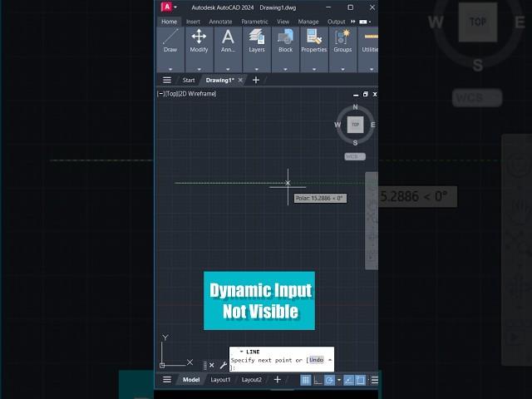Click TOP face of the ViewCube

coord(355,125)
